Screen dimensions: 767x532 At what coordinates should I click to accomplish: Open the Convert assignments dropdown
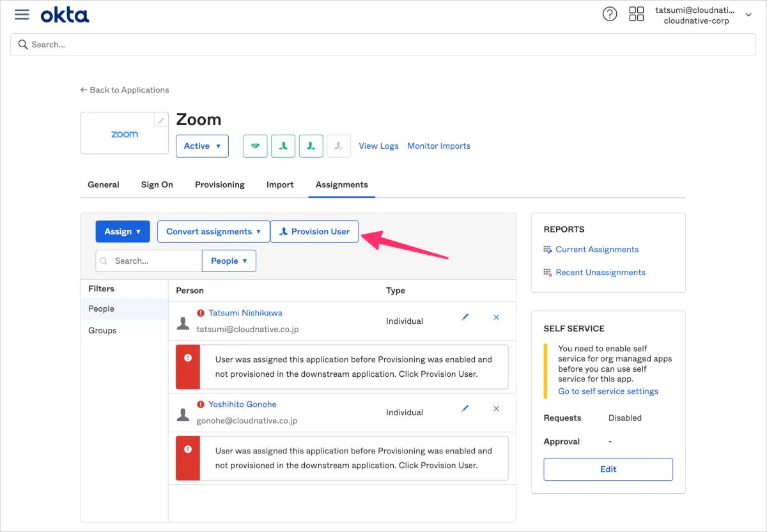pos(213,232)
